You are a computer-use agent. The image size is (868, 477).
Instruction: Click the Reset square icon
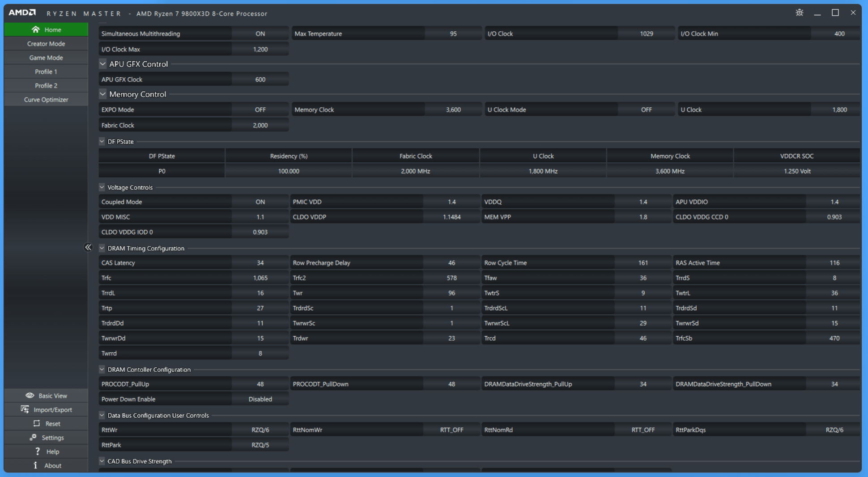pos(37,423)
